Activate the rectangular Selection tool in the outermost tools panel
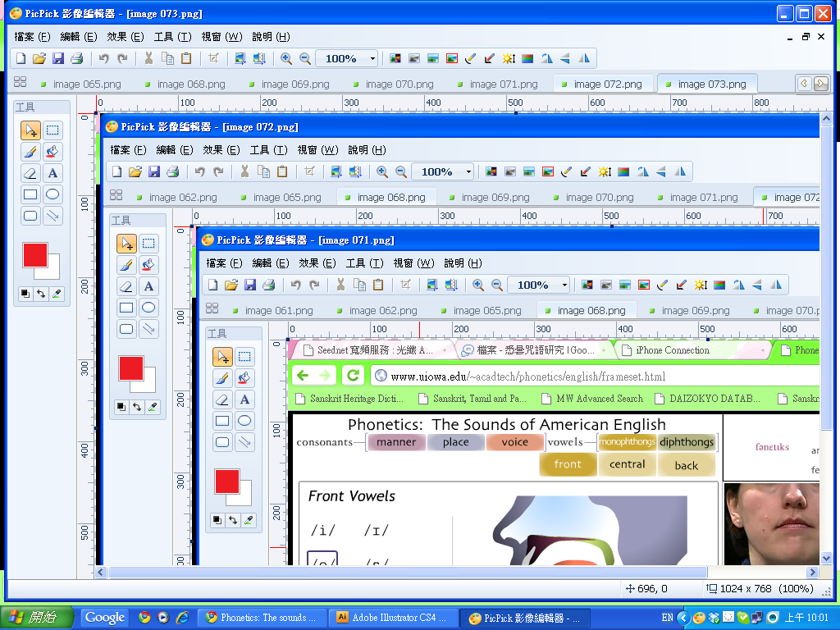The width and height of the screenshot is (840, 630). click(x=52, y=130)
